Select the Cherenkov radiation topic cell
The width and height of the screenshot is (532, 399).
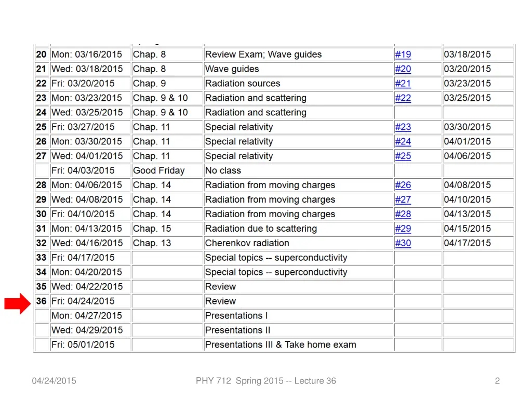[298, 243]
